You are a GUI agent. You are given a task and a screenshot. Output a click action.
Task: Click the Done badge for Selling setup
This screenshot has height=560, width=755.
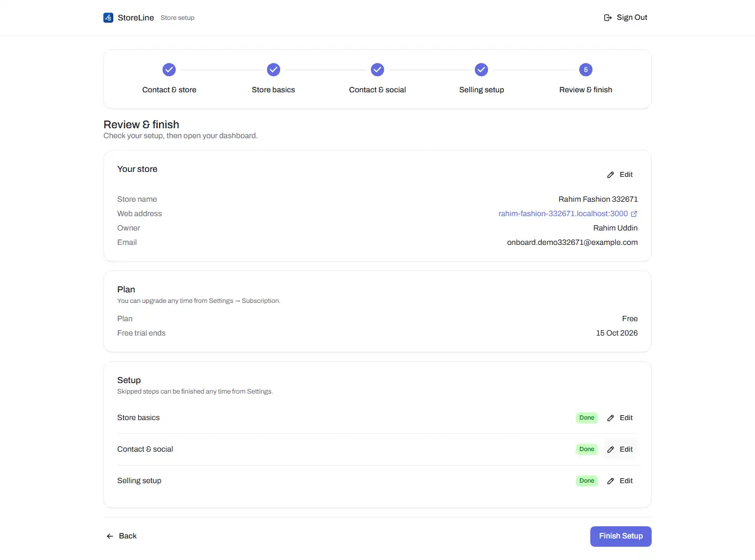pos(587,481)
